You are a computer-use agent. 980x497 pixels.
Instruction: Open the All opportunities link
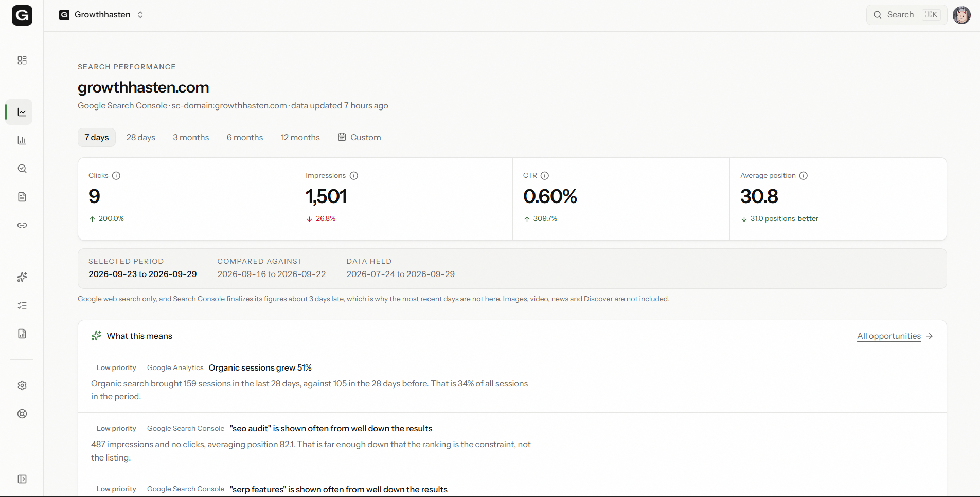click(x=895, y=336)
